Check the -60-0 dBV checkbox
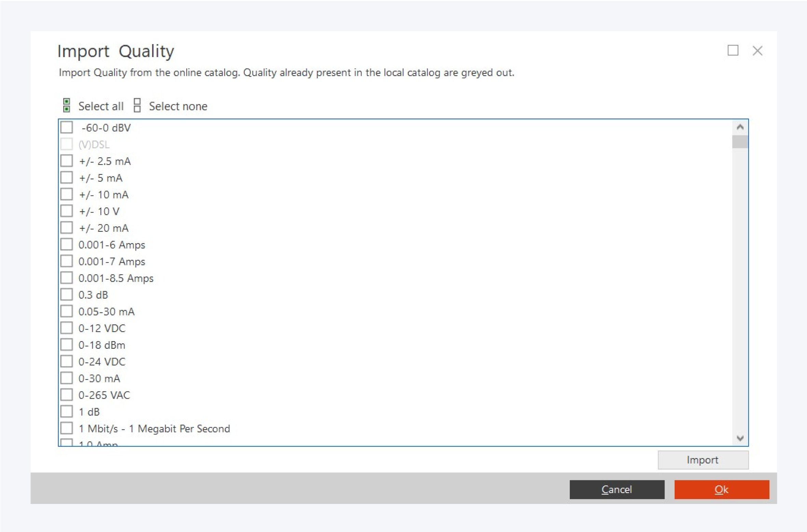Image resolution: width=807 pixels, height=532 pixels. (67, 128)
